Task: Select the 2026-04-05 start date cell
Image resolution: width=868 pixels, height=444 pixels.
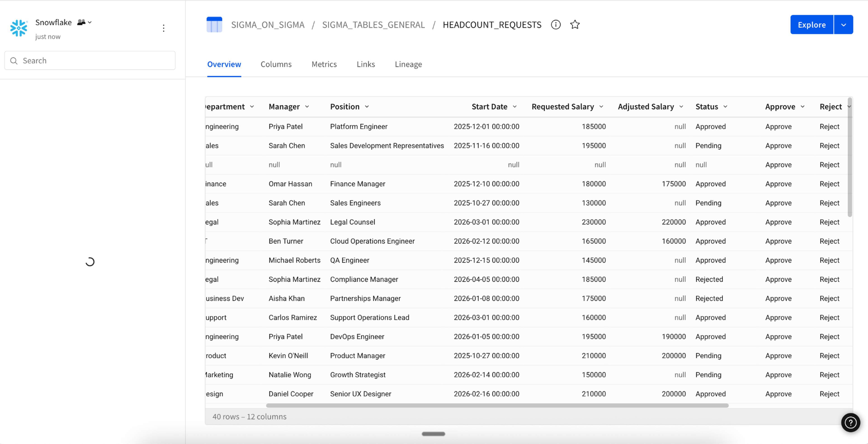Action: coord(486,279)
